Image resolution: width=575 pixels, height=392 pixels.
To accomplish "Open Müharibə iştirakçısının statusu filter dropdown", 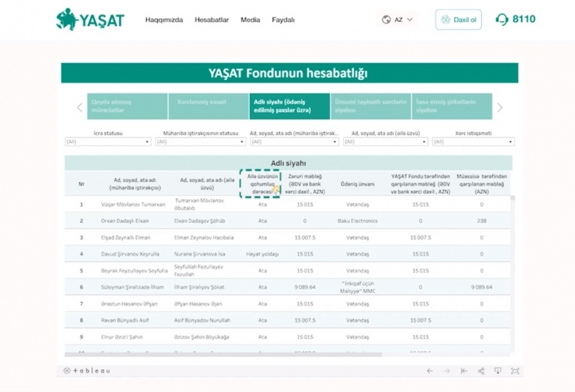I will click(x=201, y=142).
